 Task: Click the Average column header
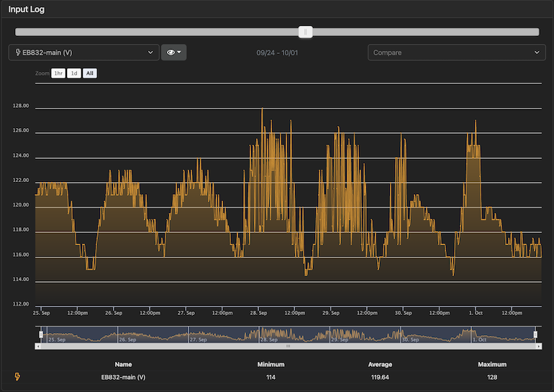[x=380, y=364]
